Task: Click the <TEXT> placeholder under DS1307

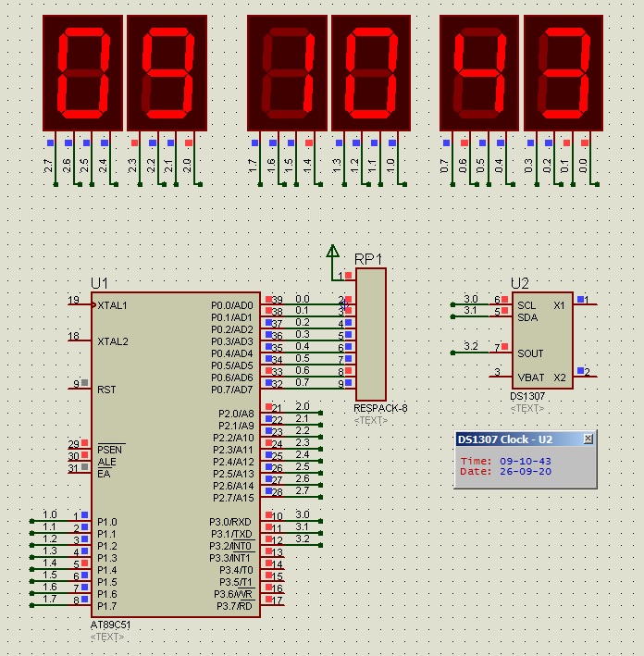Action: click(526, 408)
